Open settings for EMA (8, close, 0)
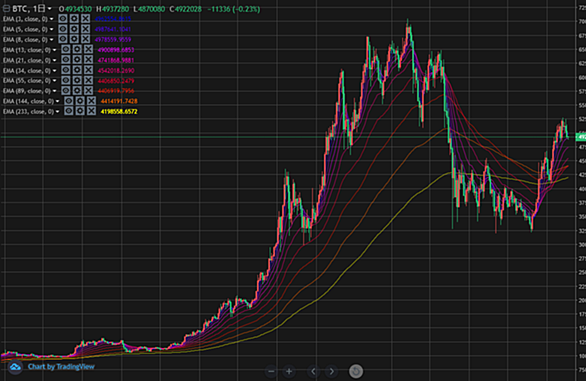Screen dimensions: 586x381 pyautogui.click(x=74, y=39)
